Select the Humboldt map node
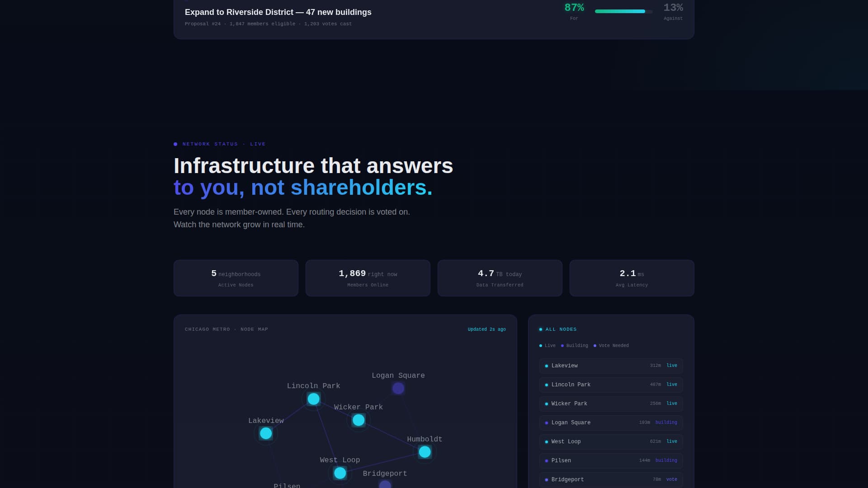The height and width of the screenshot is (488, 868). (425, 452)
